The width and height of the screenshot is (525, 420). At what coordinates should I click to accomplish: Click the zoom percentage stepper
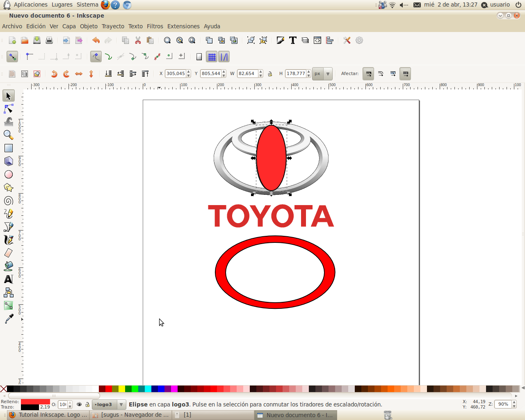coord(514,404)
